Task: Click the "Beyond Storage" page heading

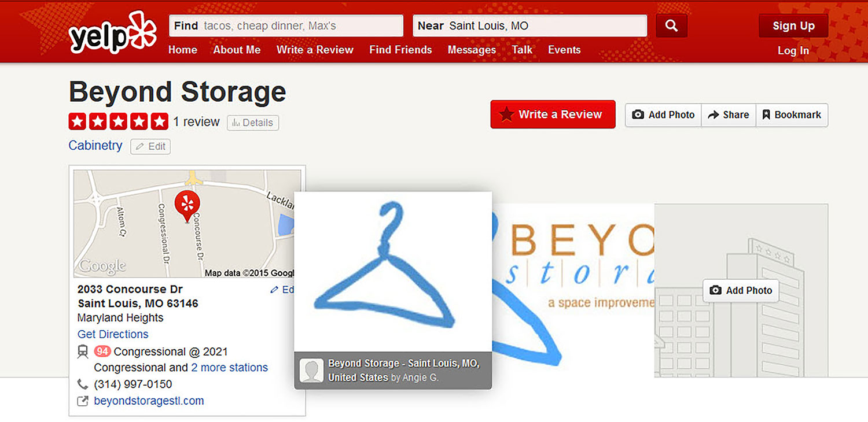Action: [x=178, y=92]
